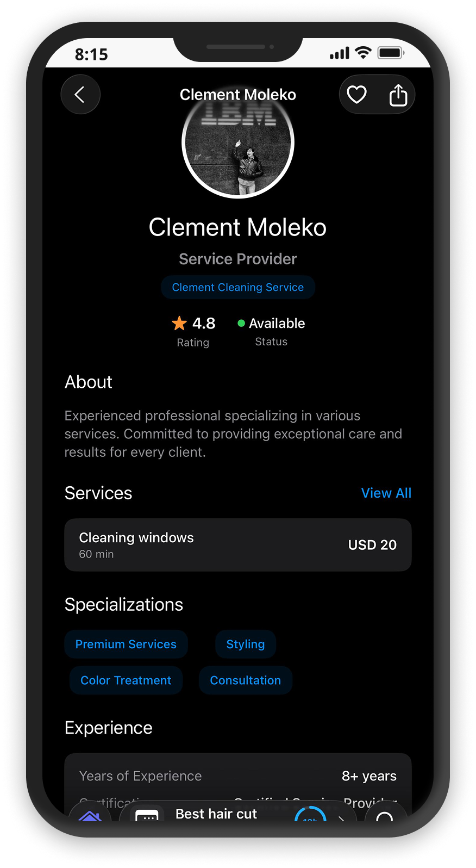Tap Clement Moleko's profile photo
476x868 pixels.
click(x=238, y=142)
